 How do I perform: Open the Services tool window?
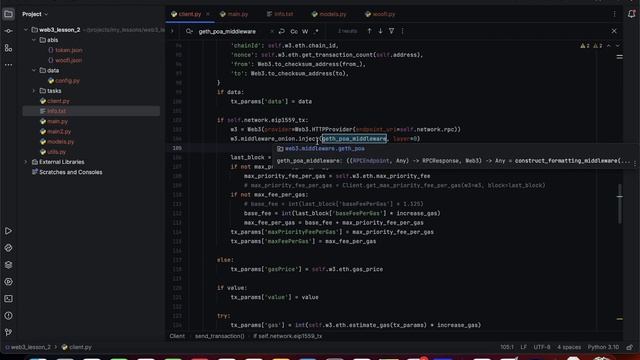(x=8, y=282)
